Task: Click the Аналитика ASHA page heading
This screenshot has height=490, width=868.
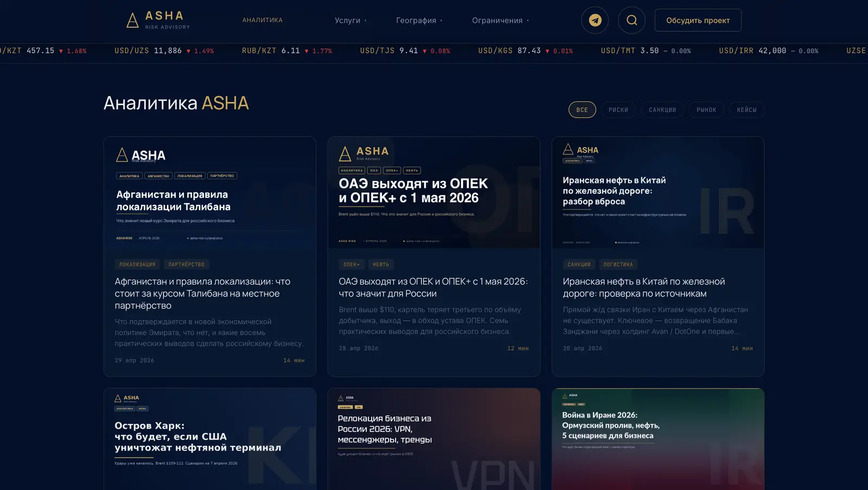Action: tap(176, 103)
